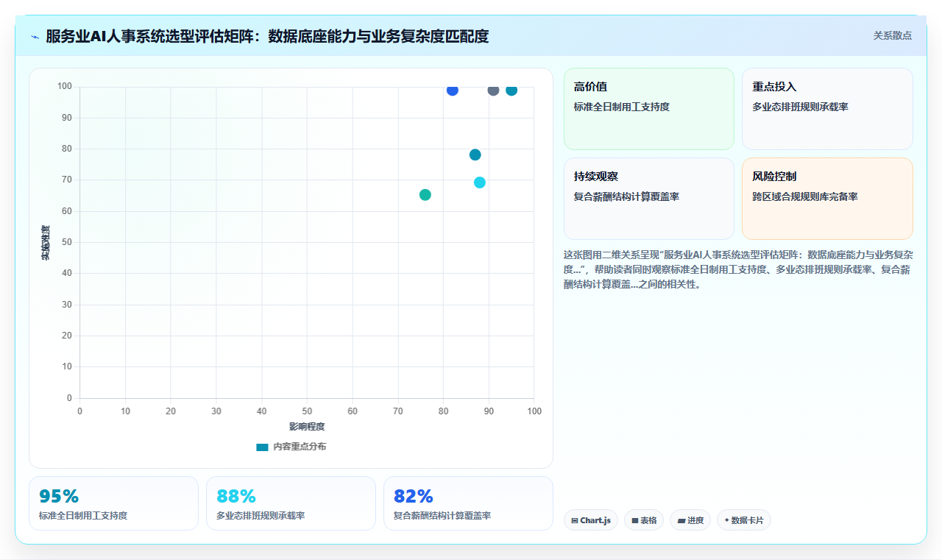The width and height of the screenshot is (942, 560).
Task: Toggle the 内容重点分布 legend entry
Action: 291,447
